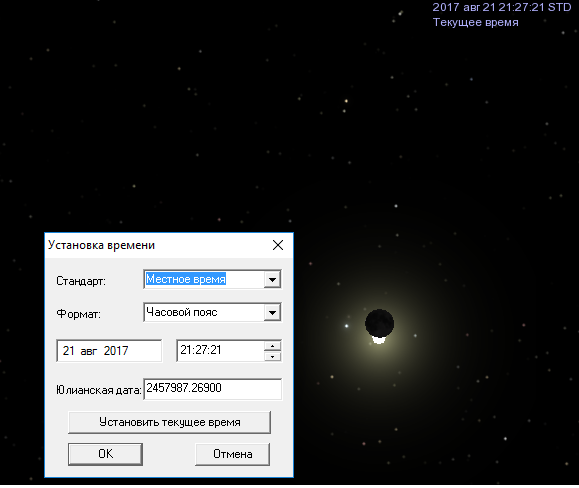Viewport: 579px width, 488px height.
Task: Click the Часовой пояс format field
Action: pos(204,312)
